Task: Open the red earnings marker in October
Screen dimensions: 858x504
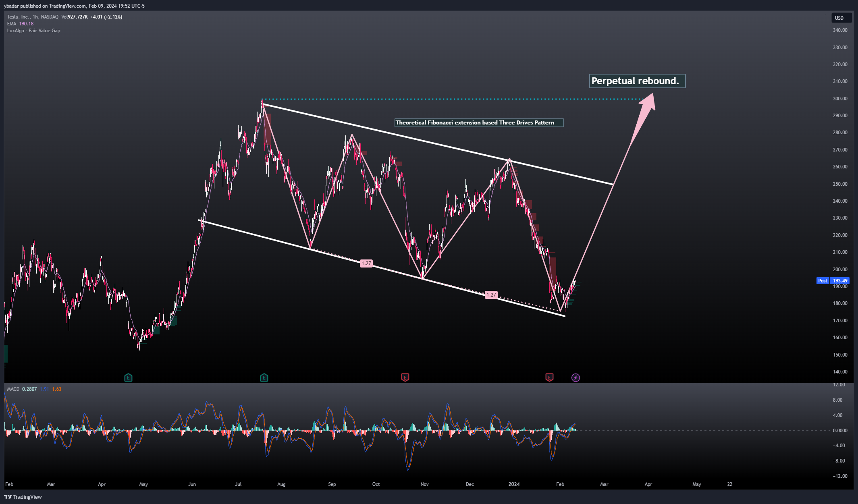Action: click(405, 377)
